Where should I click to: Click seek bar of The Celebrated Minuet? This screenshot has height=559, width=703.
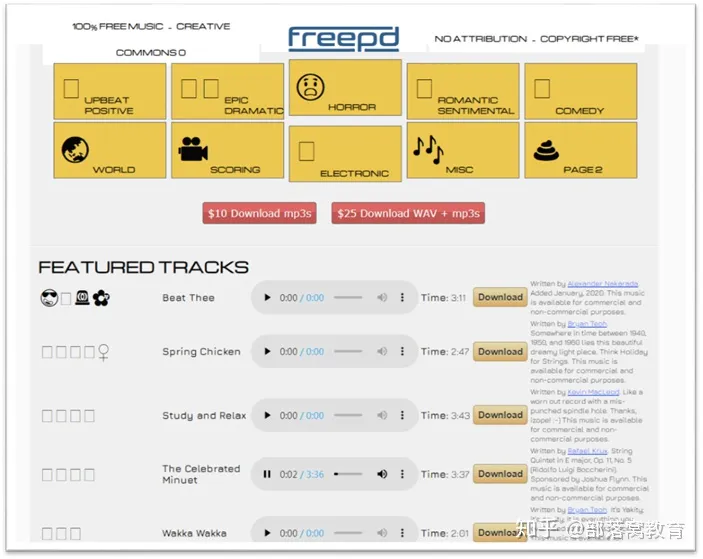[348, 474]
